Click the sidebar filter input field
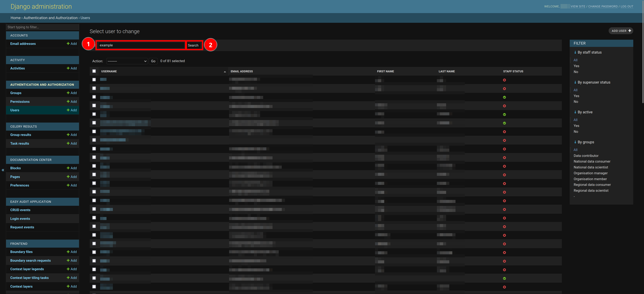 tap(42, 27)
